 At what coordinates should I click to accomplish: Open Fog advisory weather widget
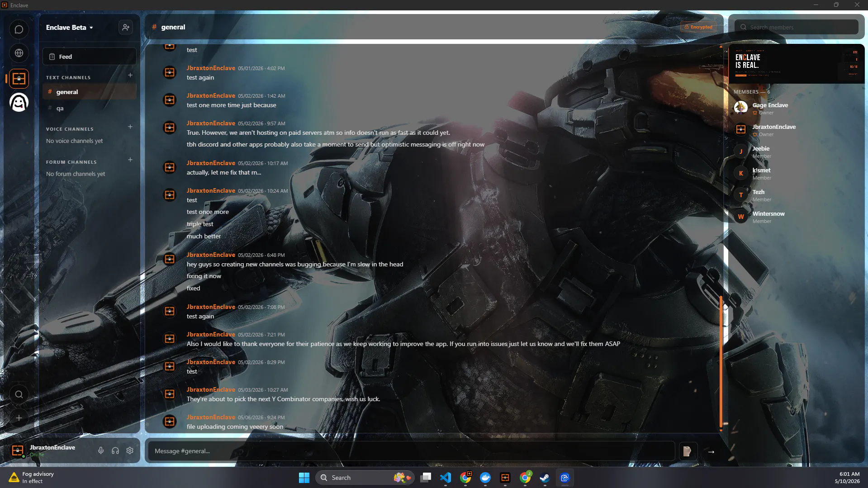tap(32, 478)
